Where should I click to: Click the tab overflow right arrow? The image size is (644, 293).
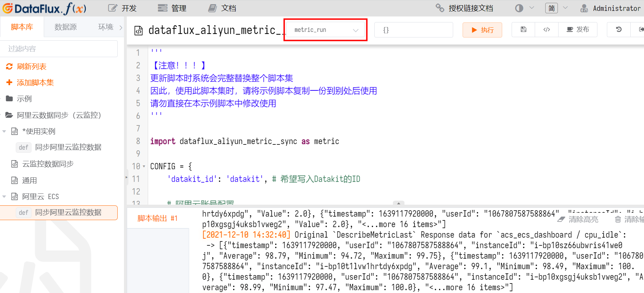pyautogui.click(x=121, y=27)
